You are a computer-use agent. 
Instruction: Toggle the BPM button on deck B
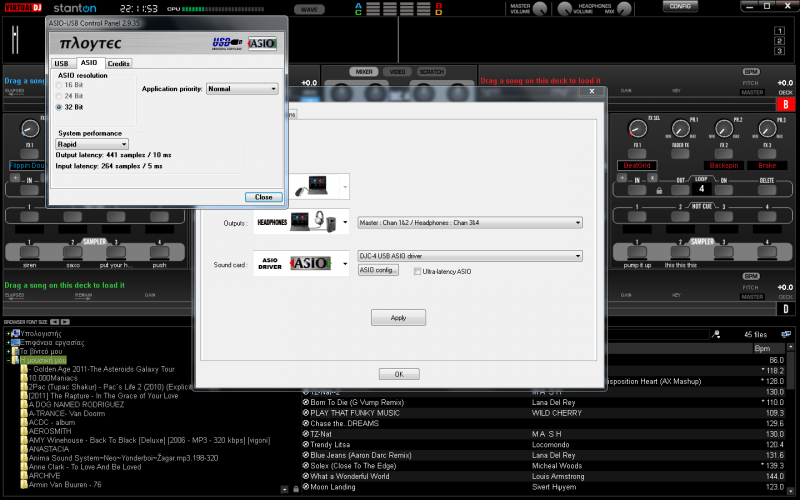pos(751,72)
